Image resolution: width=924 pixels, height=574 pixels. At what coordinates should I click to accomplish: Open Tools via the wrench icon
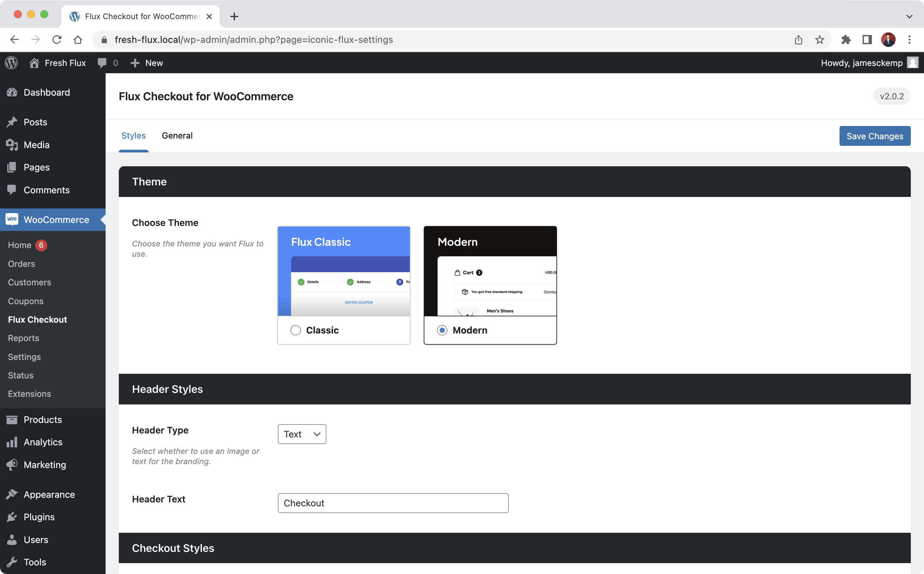(12, 561)
